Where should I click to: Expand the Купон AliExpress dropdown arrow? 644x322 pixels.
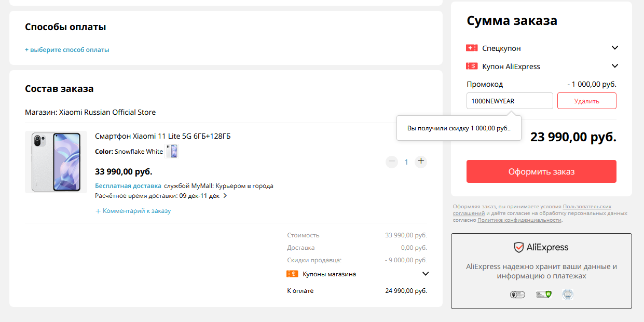[x=615, y=66]
